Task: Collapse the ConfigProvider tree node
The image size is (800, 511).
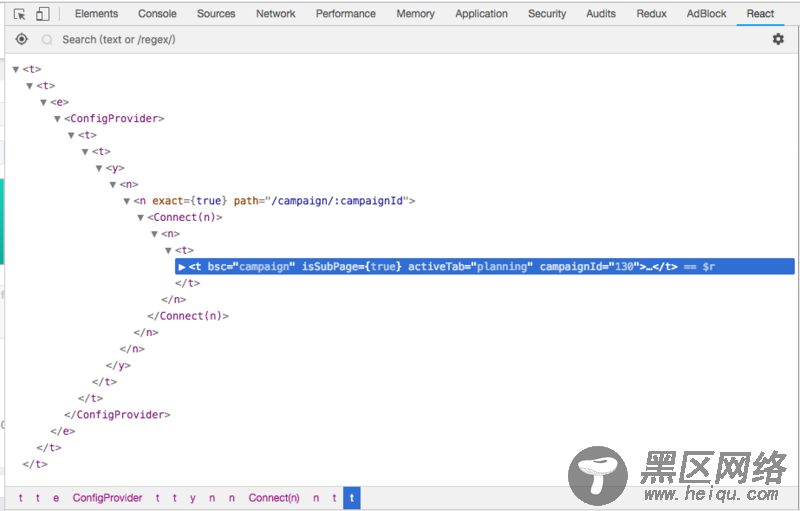Action: click(x=58, y=119)
